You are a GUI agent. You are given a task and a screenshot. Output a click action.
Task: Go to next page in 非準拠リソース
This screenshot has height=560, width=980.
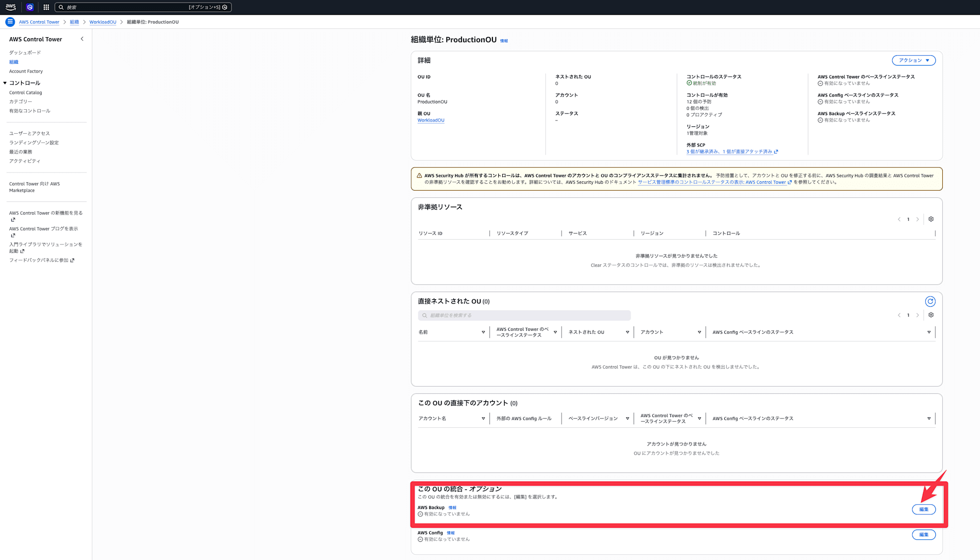[918, 219]
